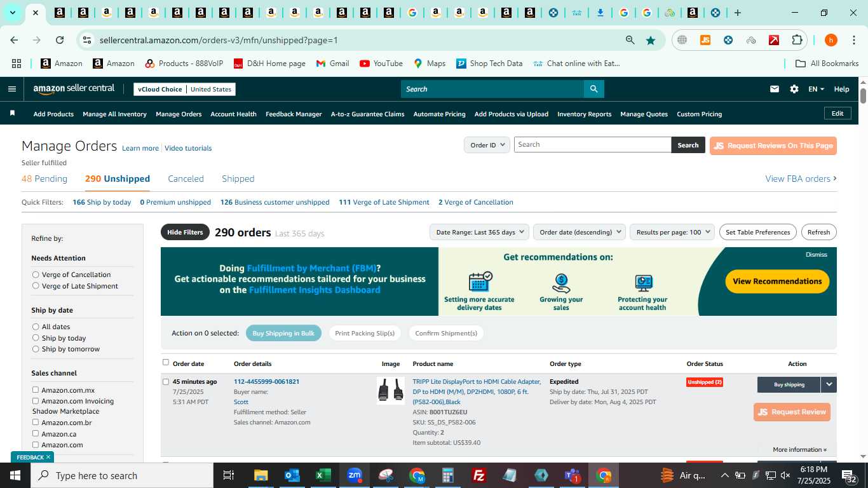This screenshot has width=868, height=488.
Task: Select the Verge of Late Shipment radio button
Action: coord(36,286)
